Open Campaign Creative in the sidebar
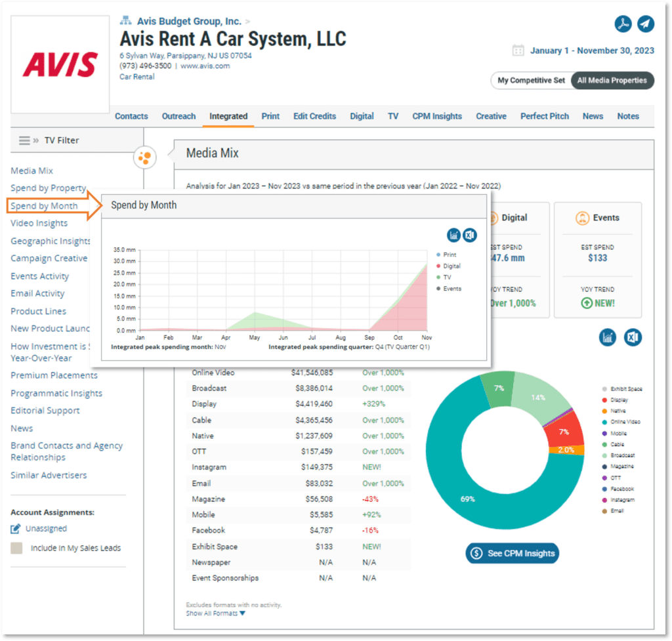This screenshot has height=641, width=672. pos(49,258)
